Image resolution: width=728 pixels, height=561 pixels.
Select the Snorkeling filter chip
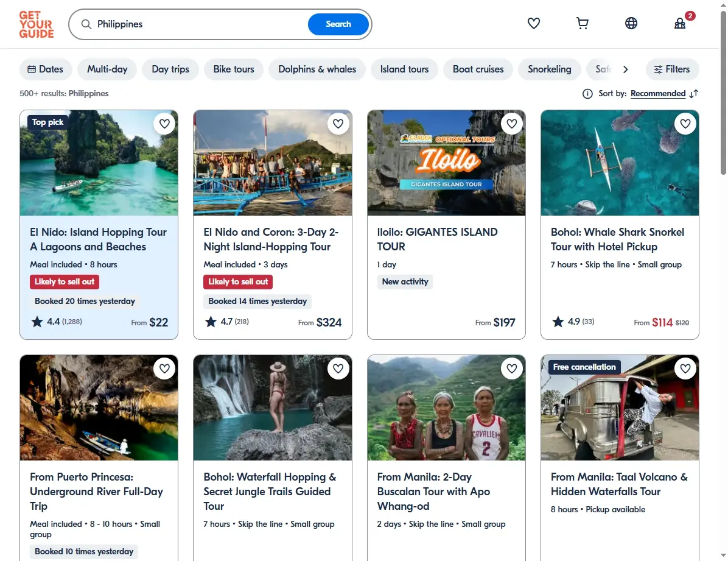coord(549,69)
